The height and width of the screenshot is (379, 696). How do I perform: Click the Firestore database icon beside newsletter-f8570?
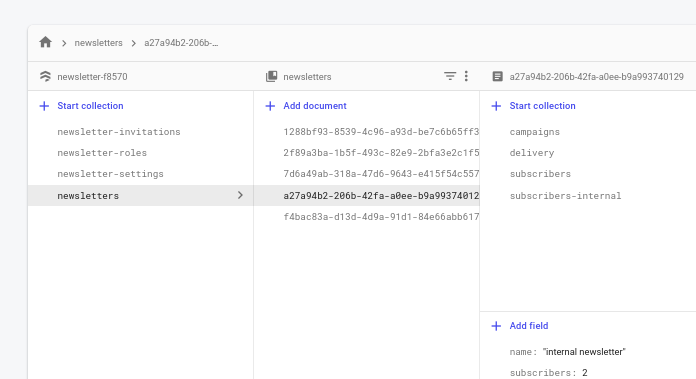pyautogui.click(x=45, y=76)
